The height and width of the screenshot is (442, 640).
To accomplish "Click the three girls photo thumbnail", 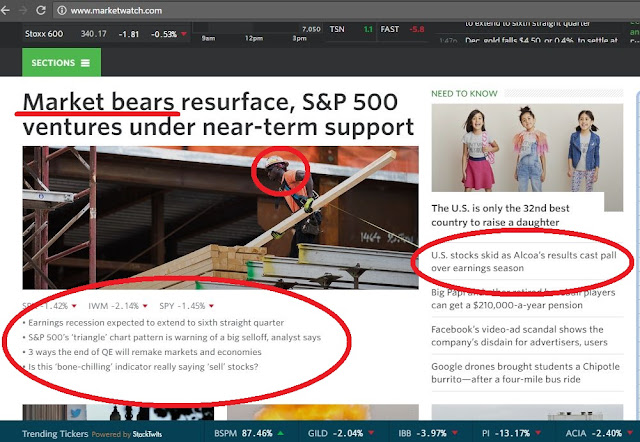I will pyautogui.click(x=527, y=148).
